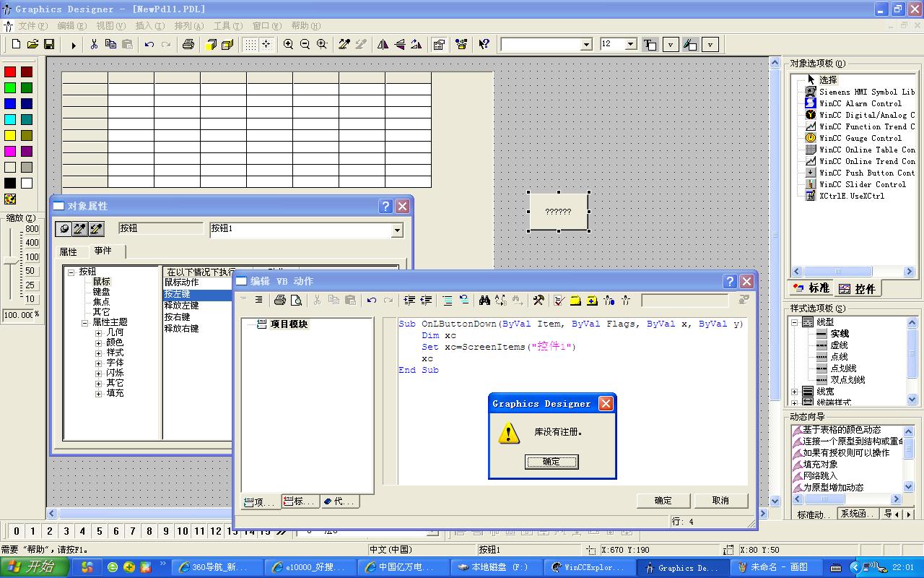The height and width of the screenshot is (578, 924).
Task: Switch to the 属性 tab in object properties
Action: tap(68, 252)
